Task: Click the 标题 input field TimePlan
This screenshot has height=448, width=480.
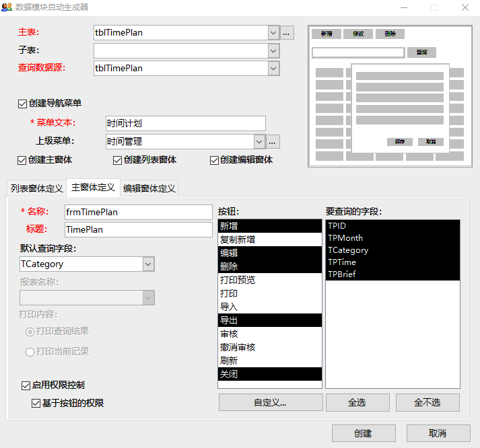Action: (139, 229)
